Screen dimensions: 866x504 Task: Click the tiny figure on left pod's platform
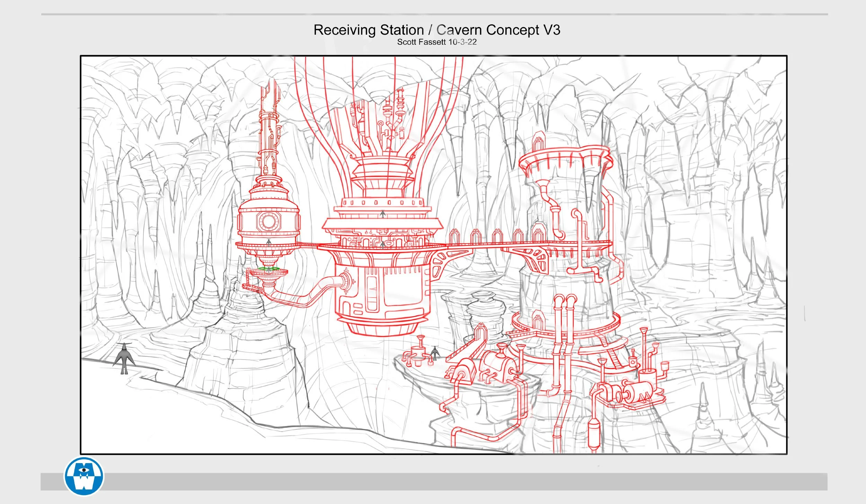pyautogui.click(x=269, y=242)
